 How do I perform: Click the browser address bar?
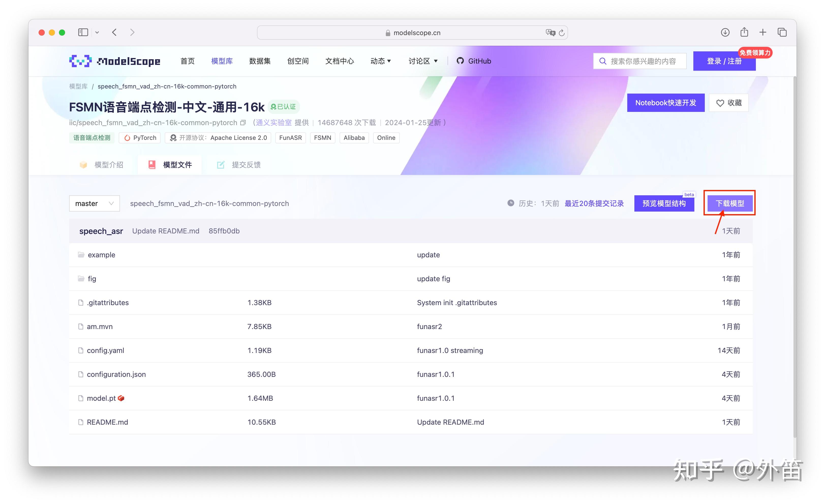[412, 32]
